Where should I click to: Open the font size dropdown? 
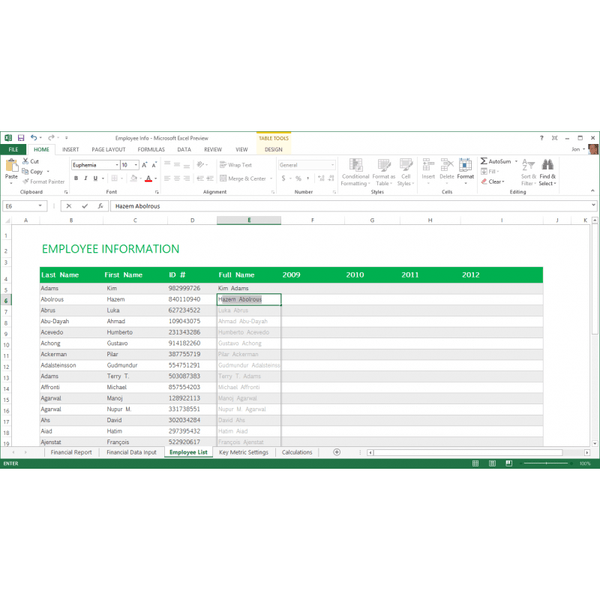(x=136, y=165)
